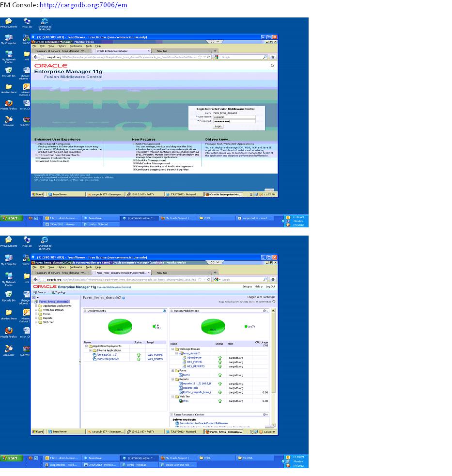Click info icon beside Farm_hrms_domain2 heading
Screen dimensions: 452x476
click(x=124, y=298)
